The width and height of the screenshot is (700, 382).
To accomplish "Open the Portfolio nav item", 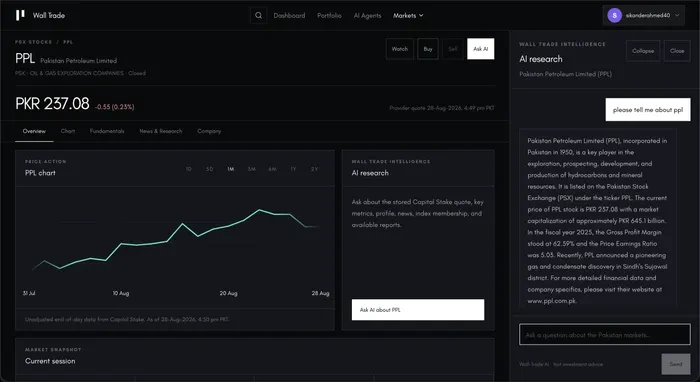I will pyautogui.click(x=329, y=15).
